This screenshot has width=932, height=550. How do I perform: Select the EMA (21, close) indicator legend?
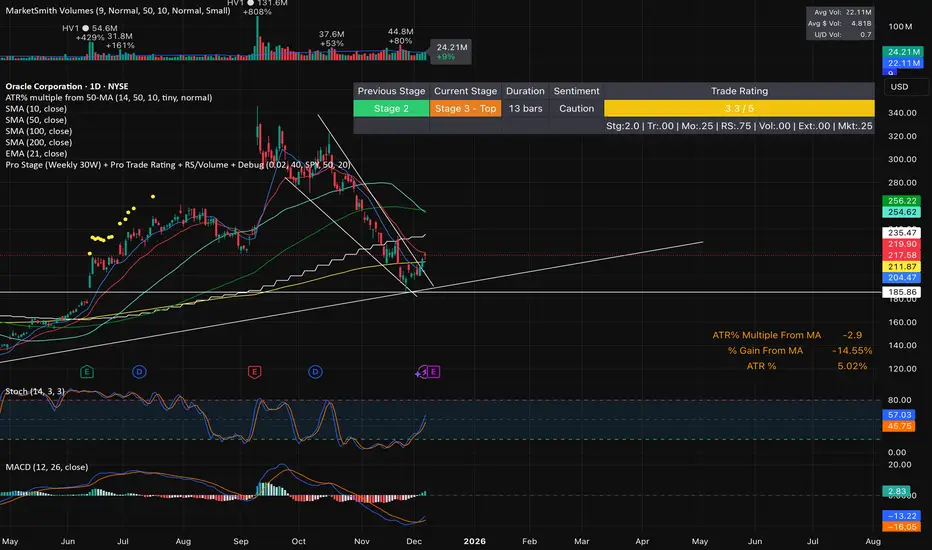click(36, 154)
